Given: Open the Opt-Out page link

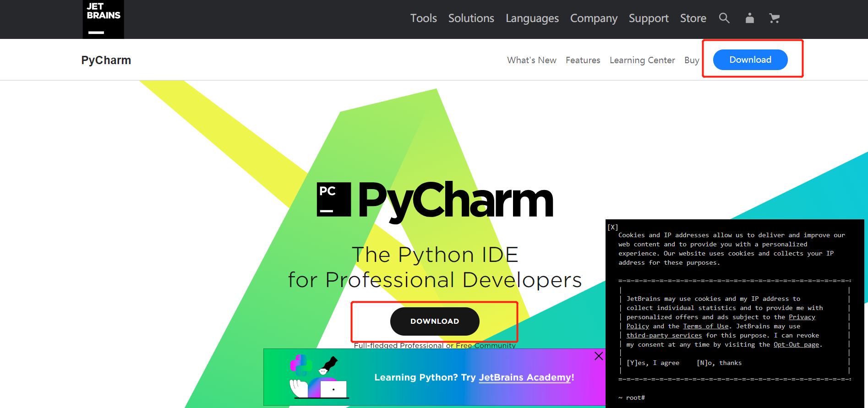Looking at the screenshot, I should coord(797,345).
